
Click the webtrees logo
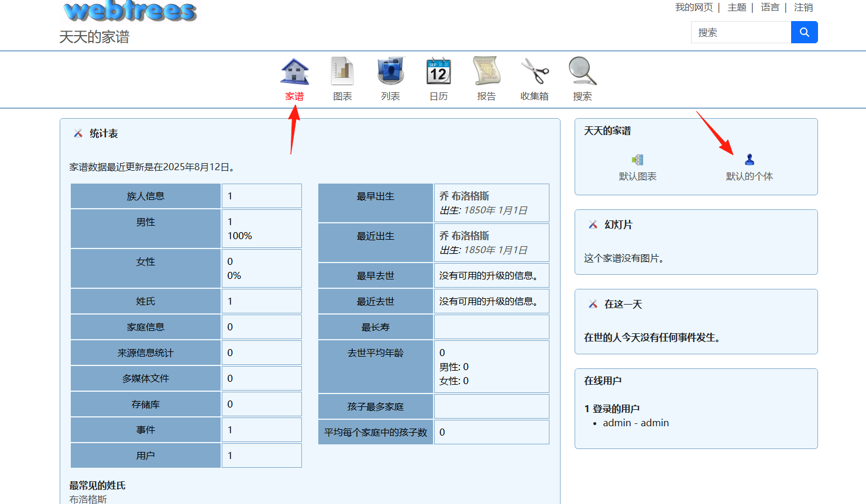pyautogui.click(x=130, y=11)
